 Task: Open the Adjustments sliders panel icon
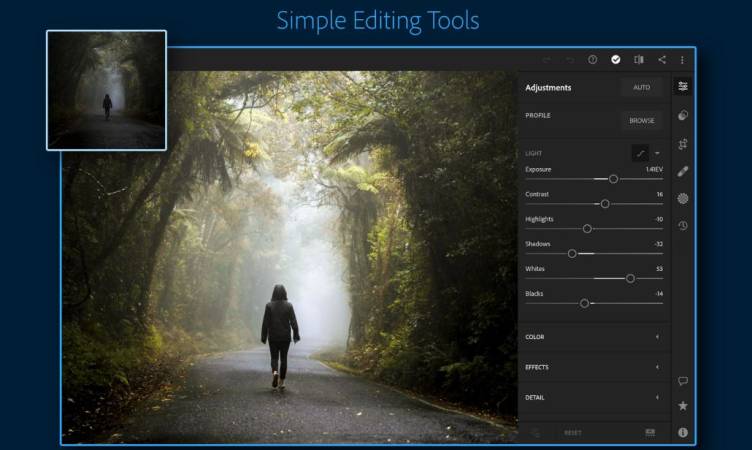(x=683, y=87)
